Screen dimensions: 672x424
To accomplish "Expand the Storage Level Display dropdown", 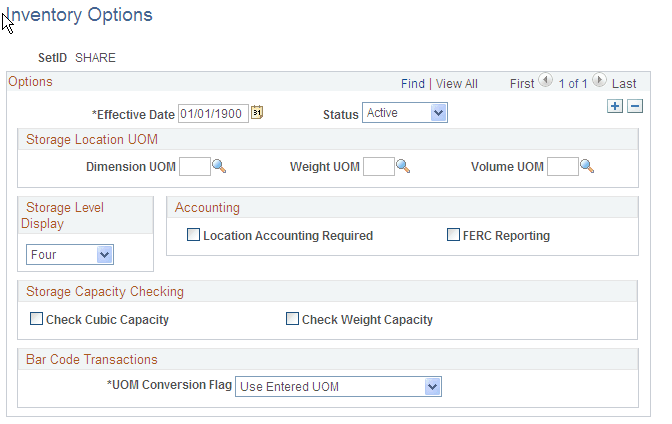I will click(x=70, y=255).
